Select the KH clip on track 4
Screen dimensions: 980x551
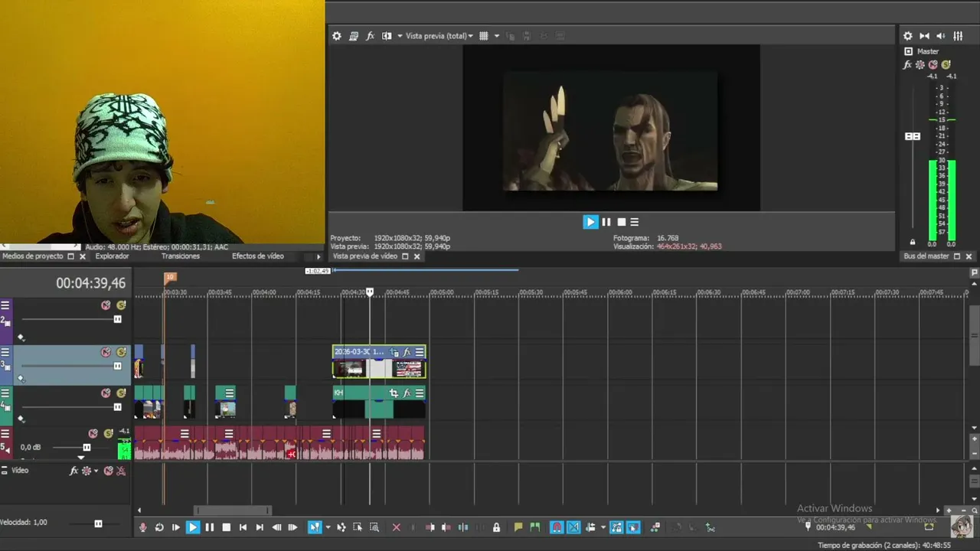379,403
